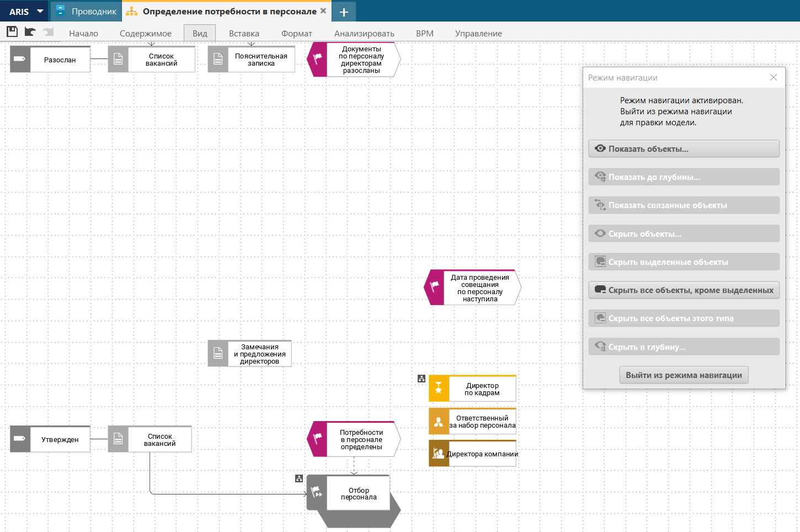Viewport: 800px width, 532px height.
Task: Open the Формат ribbon tab
Action: 297,33
